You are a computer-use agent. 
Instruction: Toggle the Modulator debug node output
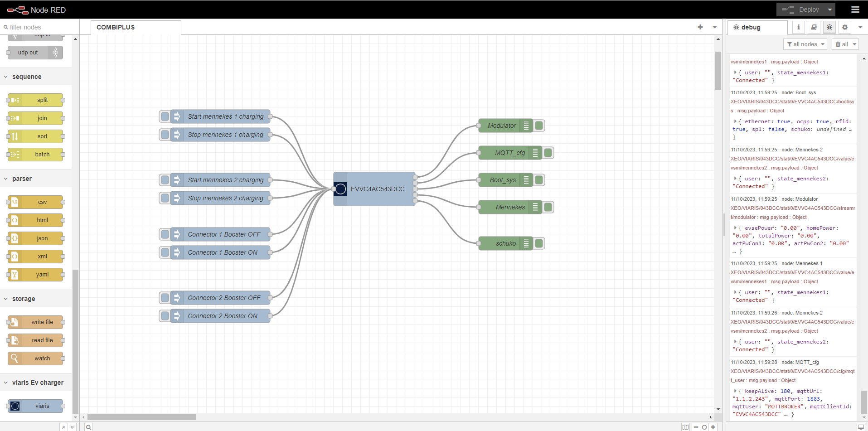(539, 126)
